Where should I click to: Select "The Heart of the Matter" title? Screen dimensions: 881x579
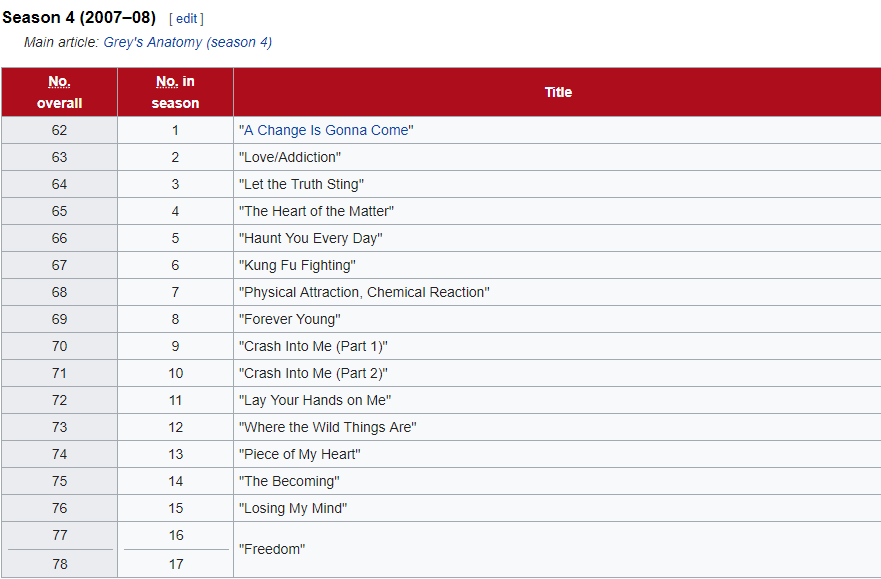(316, 211)
